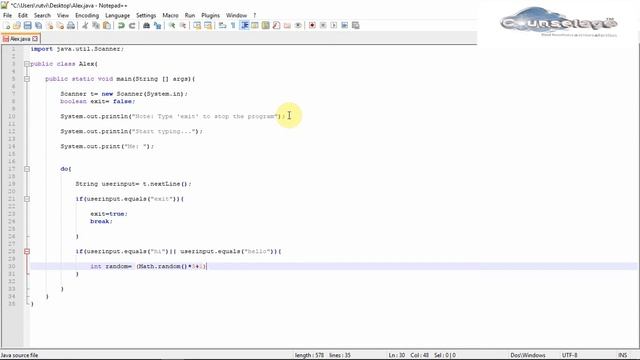The height and width of the screenshot is (360, 640).
Task: Toggle file monitoring eye icon
Action: (298, 25)
